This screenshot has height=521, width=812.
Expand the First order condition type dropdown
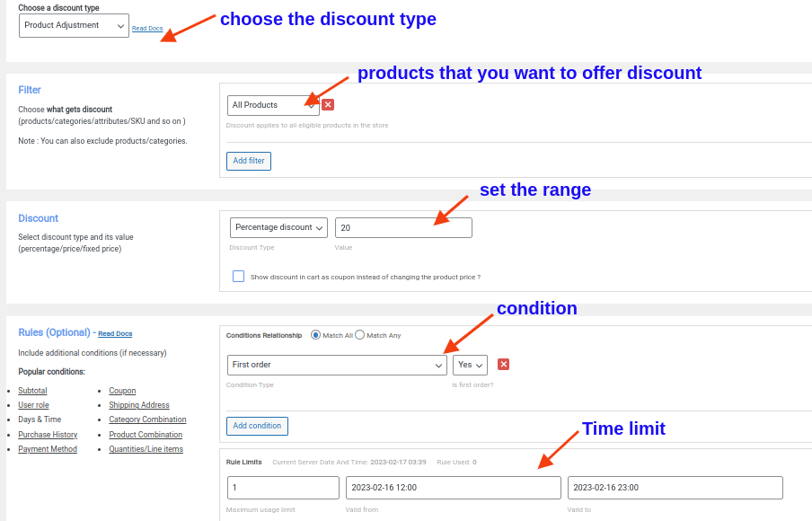[x=337, y=365]
